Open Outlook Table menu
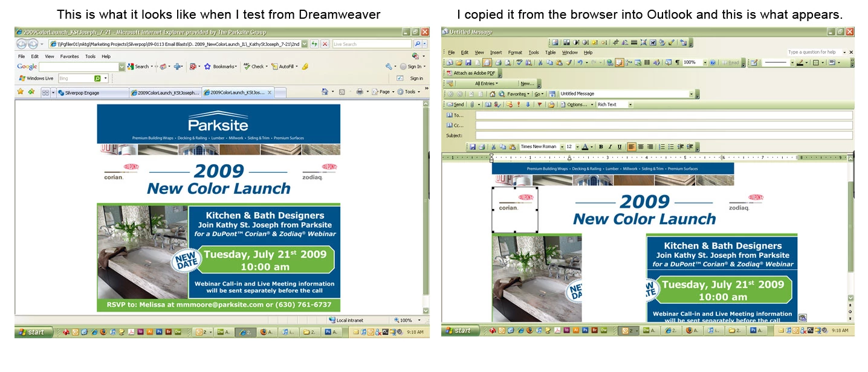Screen dimensions: 868x372 coord(550,53)
